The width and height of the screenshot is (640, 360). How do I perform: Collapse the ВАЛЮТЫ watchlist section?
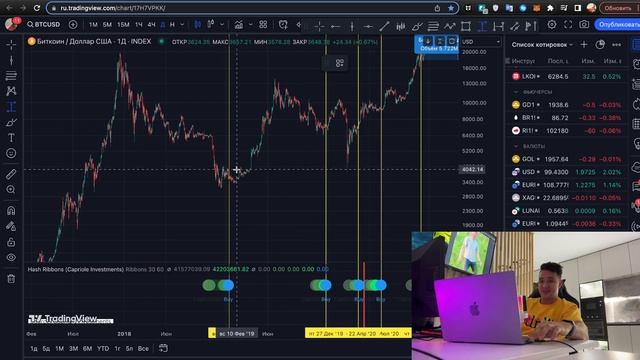click(x=516, y=146)
